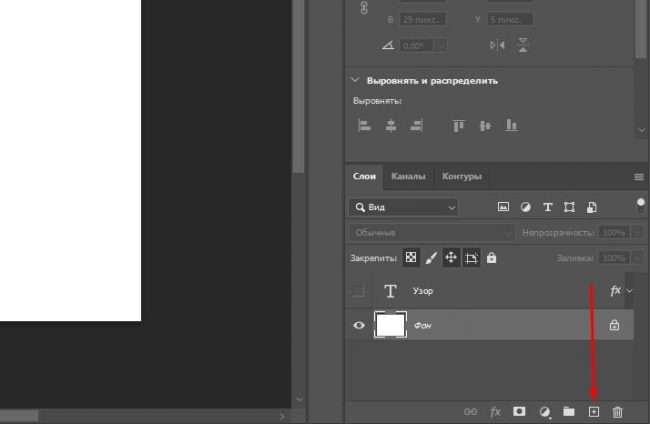Add layer mask icon
Screen dimensions: 650x424
519,411
